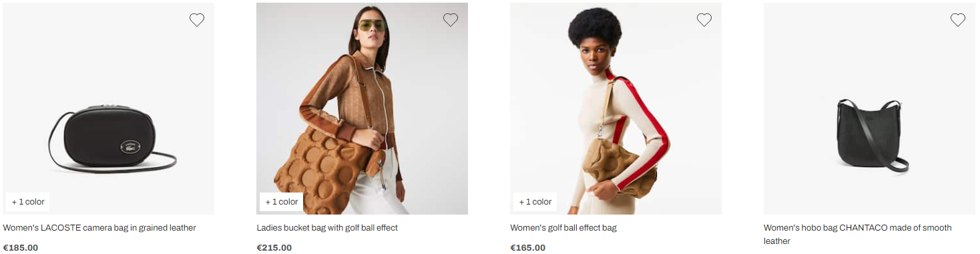Follow the 'Women's golf ball effect bag' link

click(563, 228)
